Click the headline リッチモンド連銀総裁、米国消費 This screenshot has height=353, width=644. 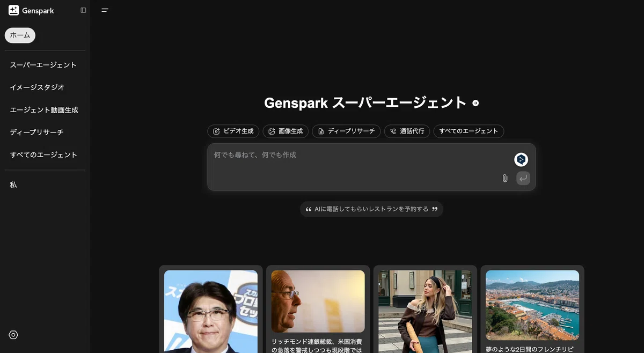[317, 342]
